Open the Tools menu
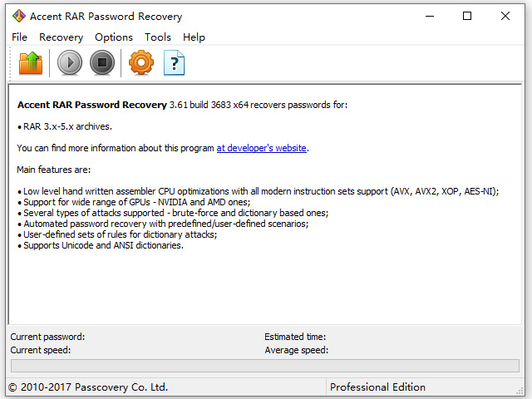This screenshot has height=399, width=532. coord(158,37)
